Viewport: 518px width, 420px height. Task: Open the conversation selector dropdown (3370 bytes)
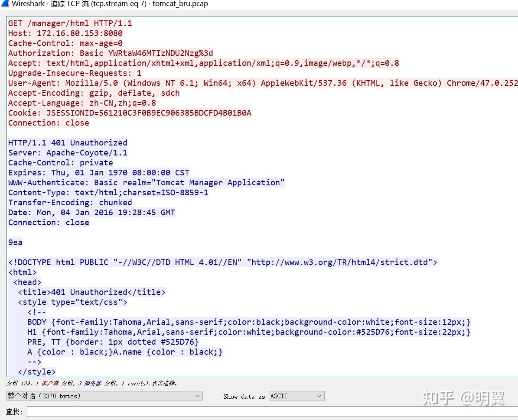[x=104, y=396]
